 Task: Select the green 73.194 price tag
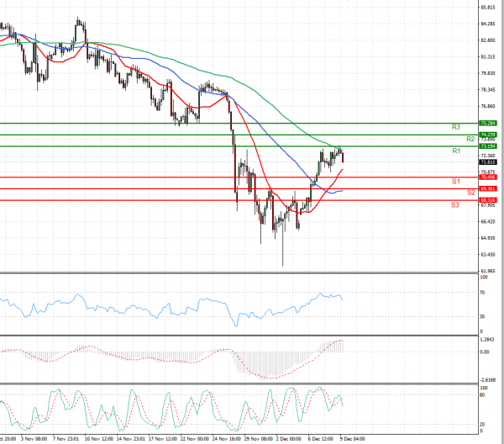pyautogui.click(x=488, y=146)
